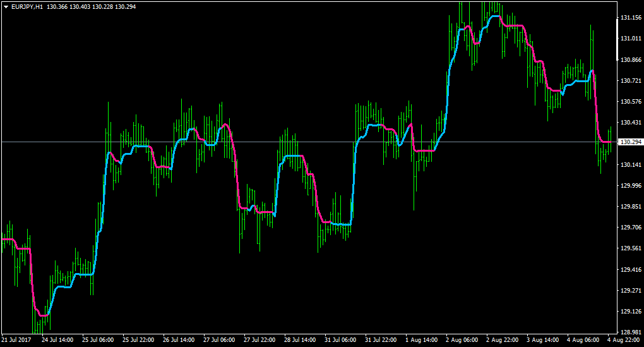Viewport: 644px width, 347px height.
Task: Click the 31 Jul 06:00 time label
Action: (x=340, y=340)
